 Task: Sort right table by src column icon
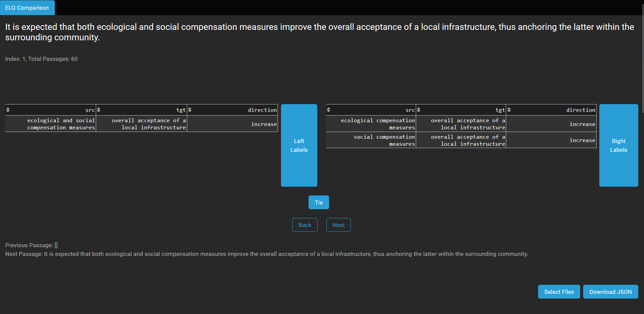pos(328,110)
